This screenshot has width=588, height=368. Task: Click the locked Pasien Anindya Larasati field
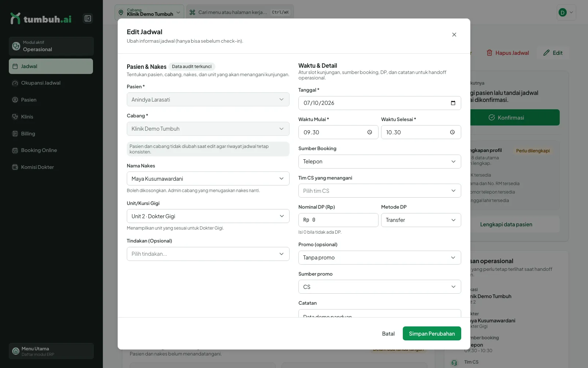[x=208, y=100]
